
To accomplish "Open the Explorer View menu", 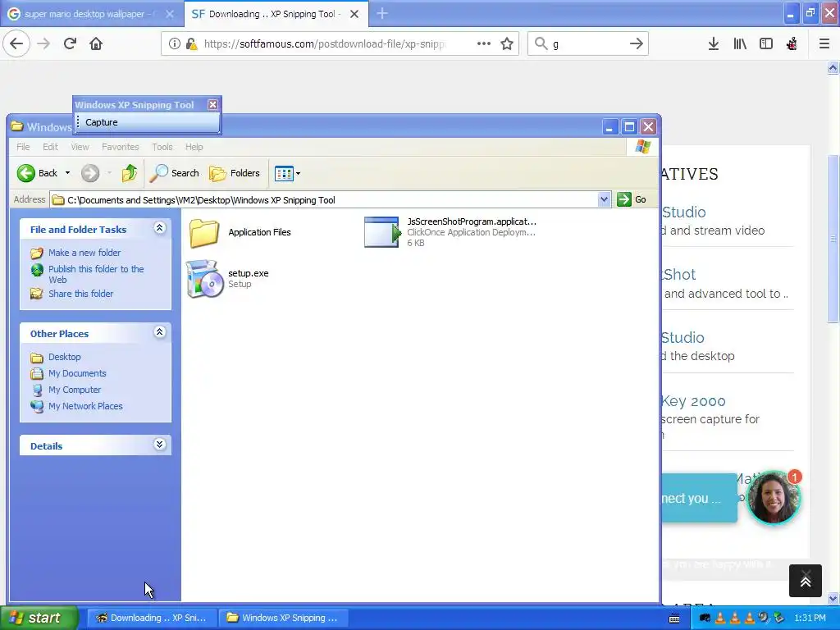I will point(80,147).
